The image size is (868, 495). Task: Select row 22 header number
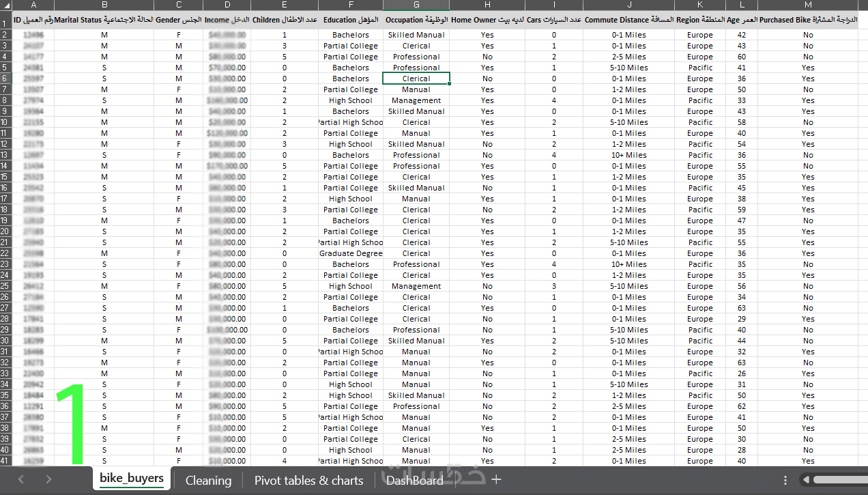click(x=6, y=253)
